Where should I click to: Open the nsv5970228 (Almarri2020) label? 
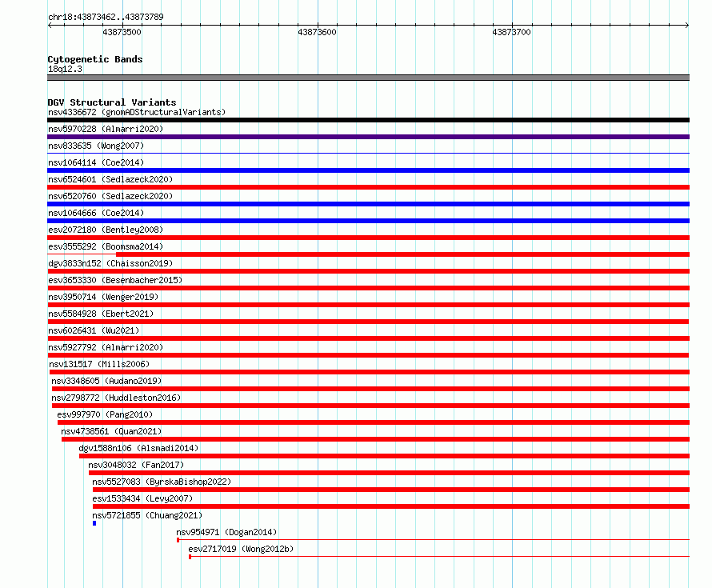pyautogui.click(x=106, y=129)
